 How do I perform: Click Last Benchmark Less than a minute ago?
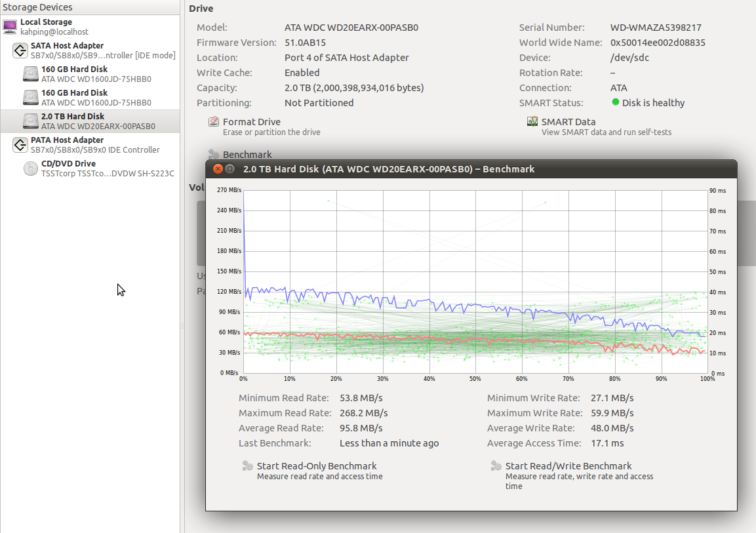point(389,443)
